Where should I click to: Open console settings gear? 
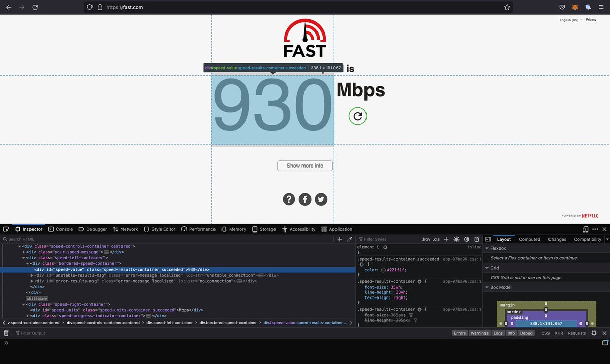[x=594, y=333]
